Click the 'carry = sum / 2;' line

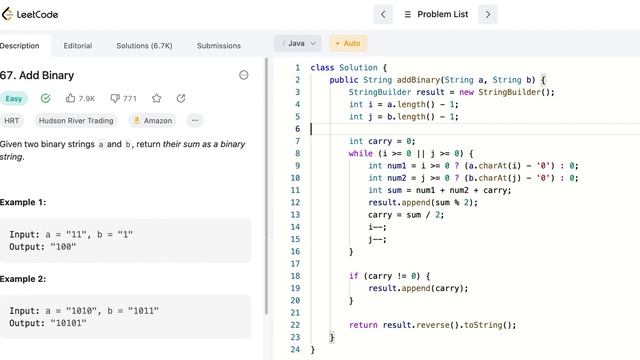click(406, 215)
